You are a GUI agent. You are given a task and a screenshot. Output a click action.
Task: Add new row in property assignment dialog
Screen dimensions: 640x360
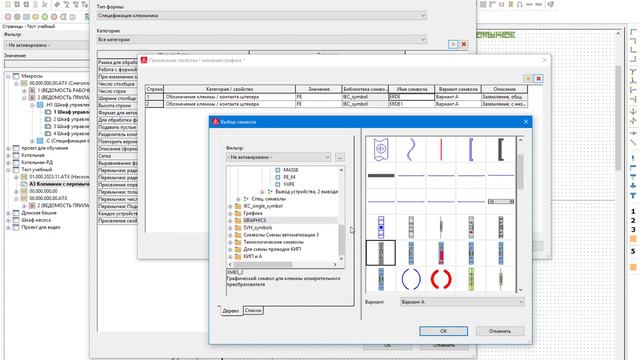528,78
